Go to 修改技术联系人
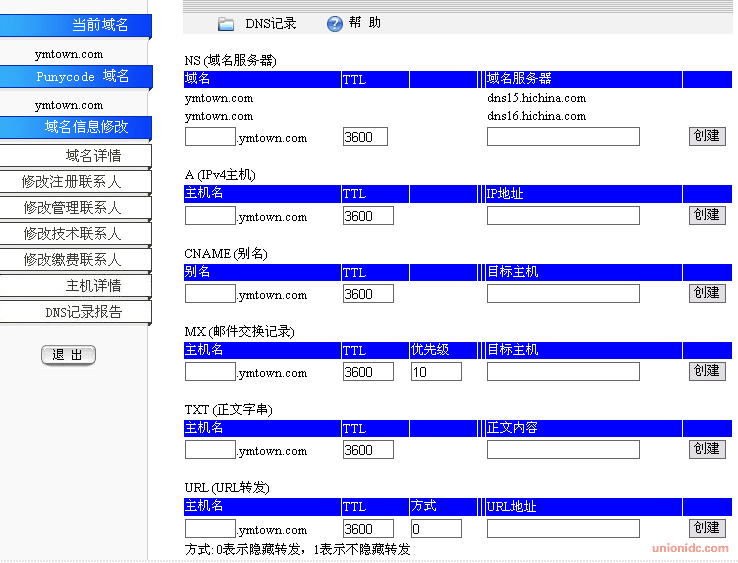This screenshot has height=563, width=738. (x=75, y=233)
